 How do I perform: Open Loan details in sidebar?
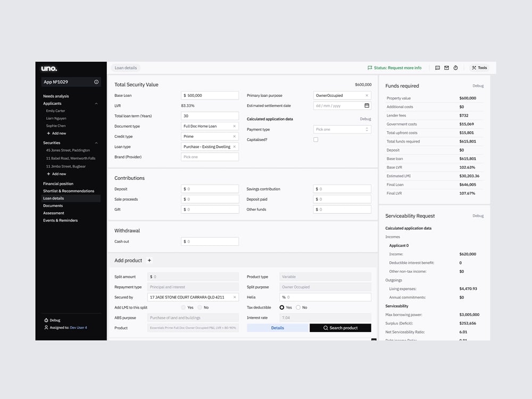(x=71, y=198)
